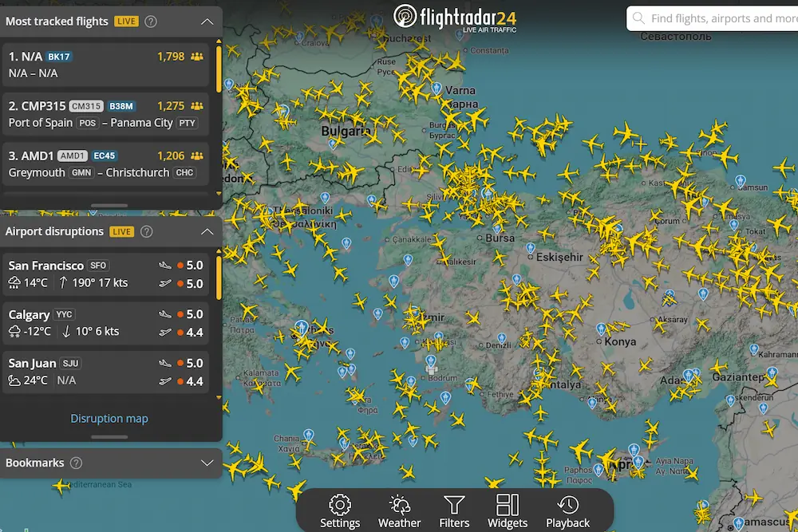Open the Settings gear in bottom toolbar
The image size is (798, 532).
coord(340,511)
